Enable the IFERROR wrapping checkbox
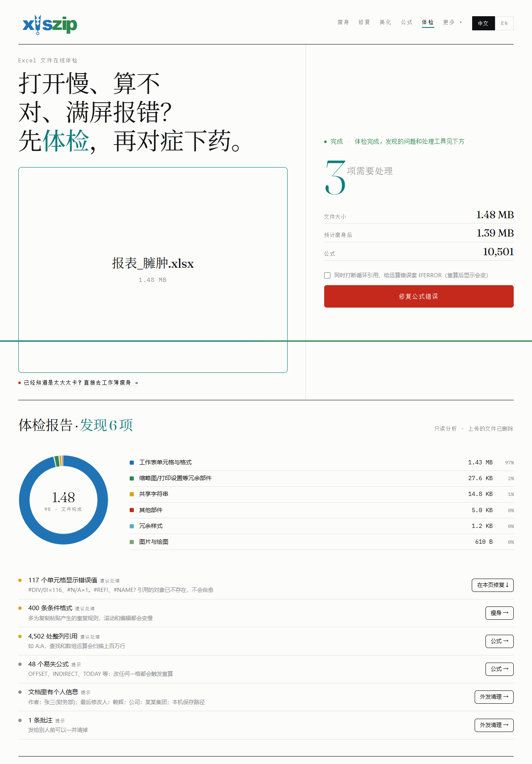The image size is (532, 764). pos(328,275)
